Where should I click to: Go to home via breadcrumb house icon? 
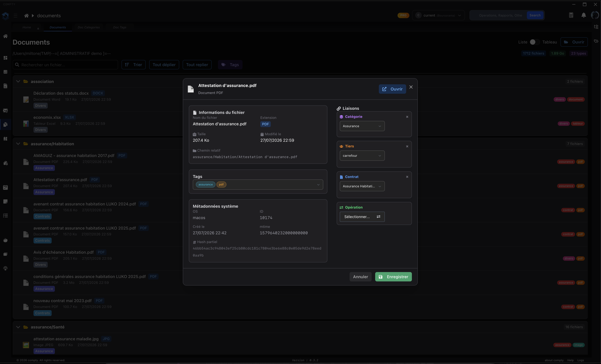(26, 16)
